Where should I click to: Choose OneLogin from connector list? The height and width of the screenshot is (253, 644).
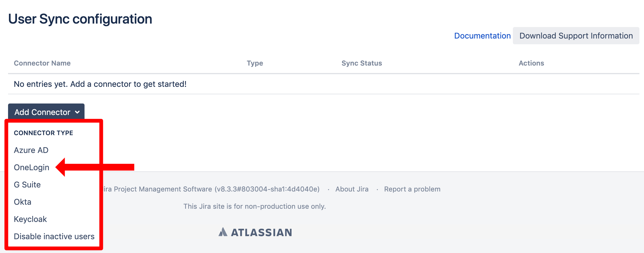pos(32,167)
